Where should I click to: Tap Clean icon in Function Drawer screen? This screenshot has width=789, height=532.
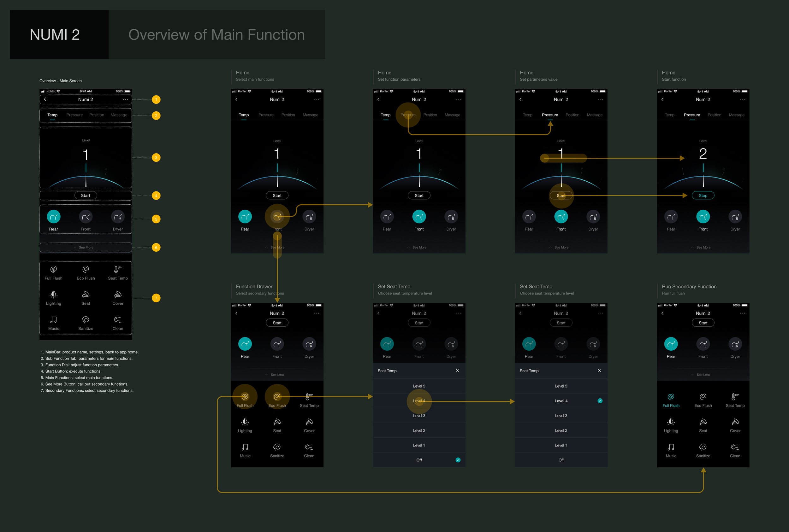coord(309,447)
